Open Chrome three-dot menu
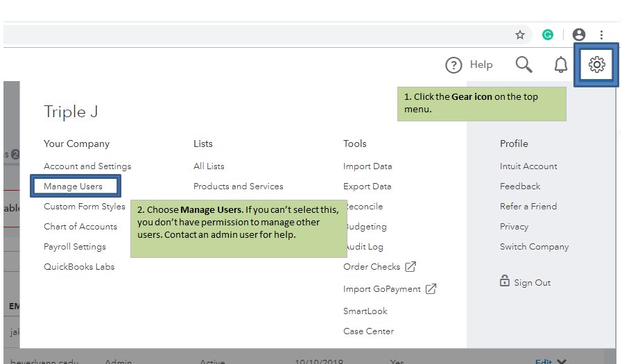622x364 pixels. (601, 35)
